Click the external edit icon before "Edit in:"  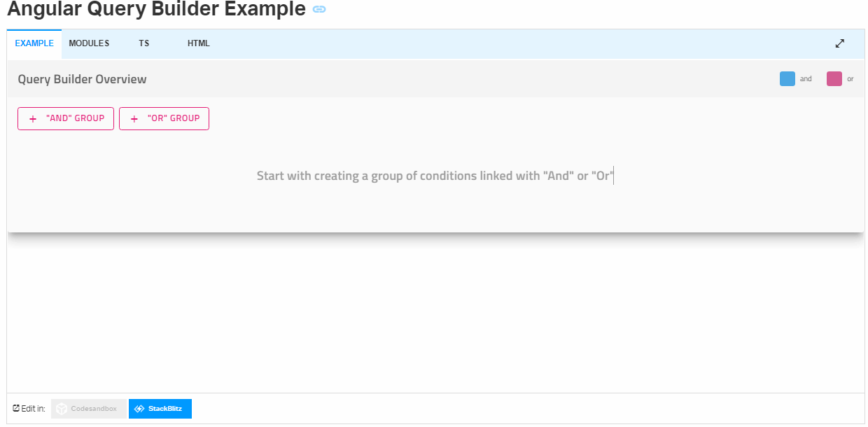(x=16, y=408)
